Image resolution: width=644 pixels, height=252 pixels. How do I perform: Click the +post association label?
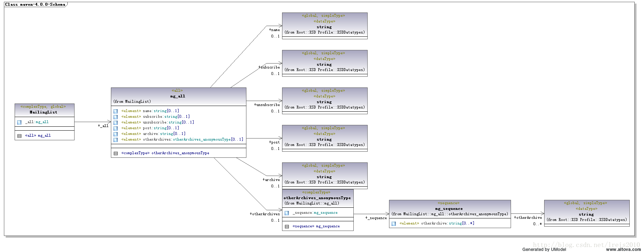(274, 142)
